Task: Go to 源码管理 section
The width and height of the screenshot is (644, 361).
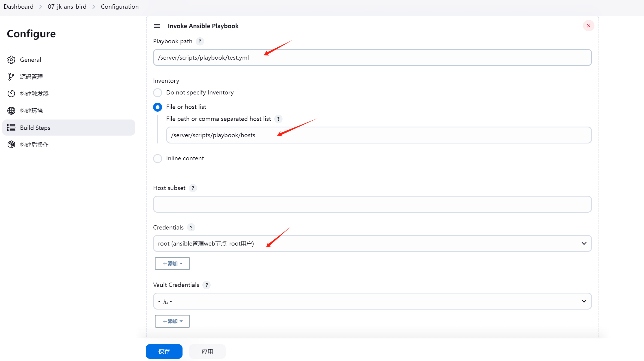Action: 68,77
